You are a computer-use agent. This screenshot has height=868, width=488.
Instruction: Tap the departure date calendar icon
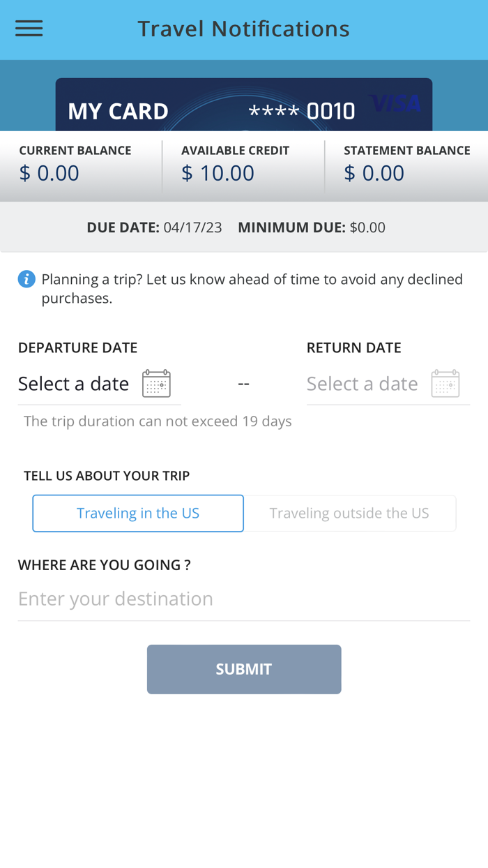point(156,384)
